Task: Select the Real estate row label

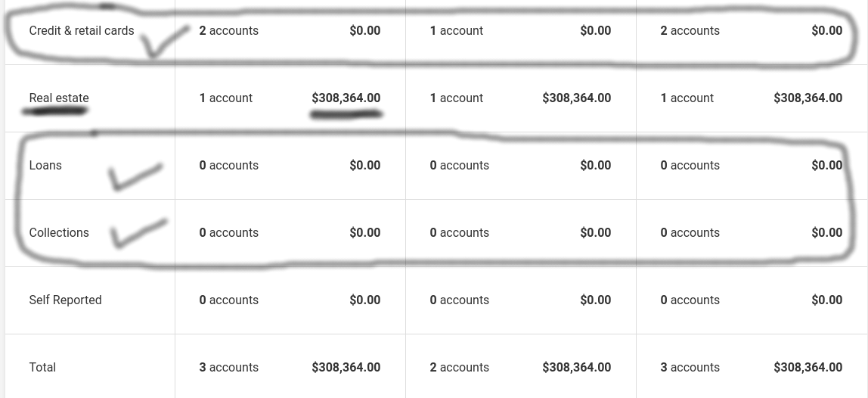Action: pyautogui.click(x=59, y=98)
